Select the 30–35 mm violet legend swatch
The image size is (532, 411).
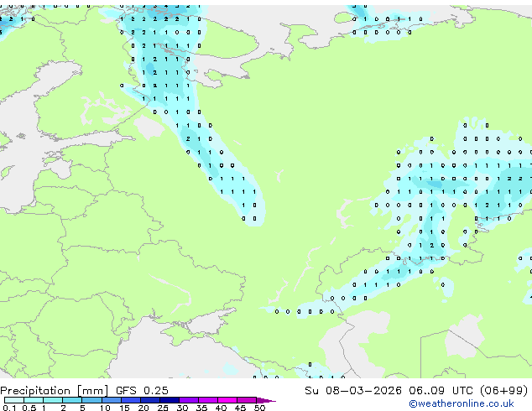click(189, 400)
